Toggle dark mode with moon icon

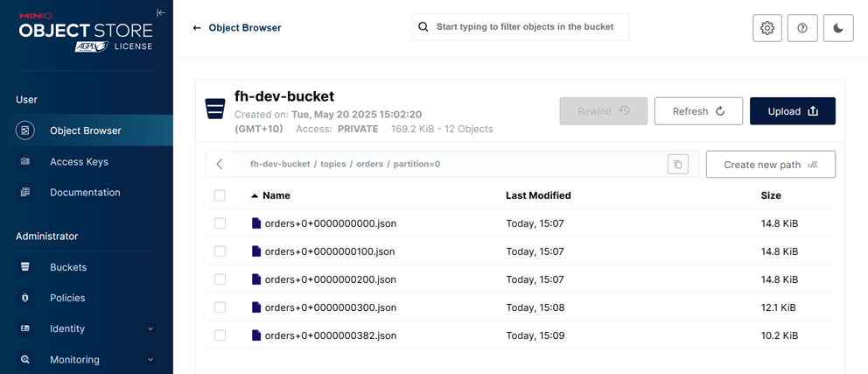click(x=838, y=28)
